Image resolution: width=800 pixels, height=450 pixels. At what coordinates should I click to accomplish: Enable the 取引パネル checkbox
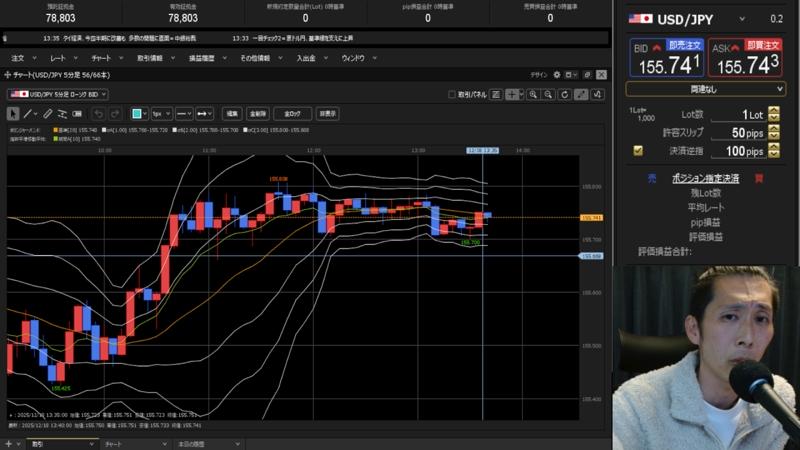click(452, 94)
